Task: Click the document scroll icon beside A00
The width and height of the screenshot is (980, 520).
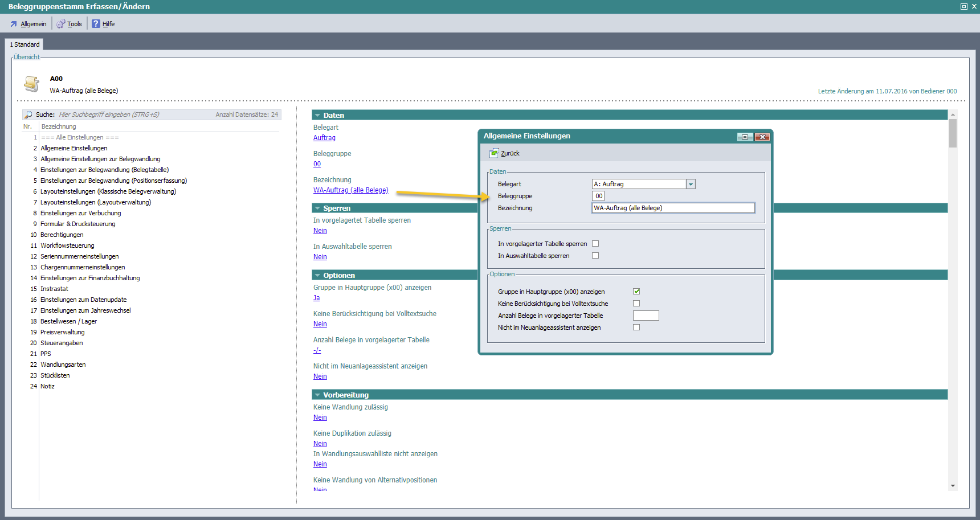Action: click(x=31, y=84)
